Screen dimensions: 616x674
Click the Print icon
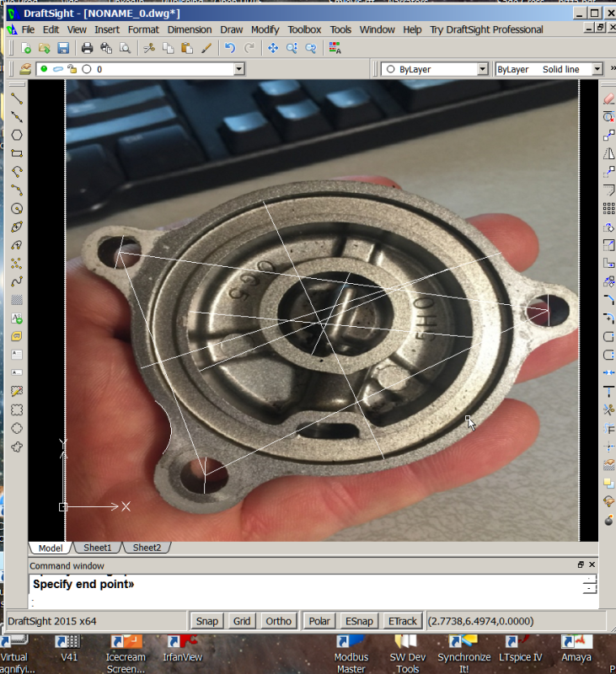pos(88,48)
